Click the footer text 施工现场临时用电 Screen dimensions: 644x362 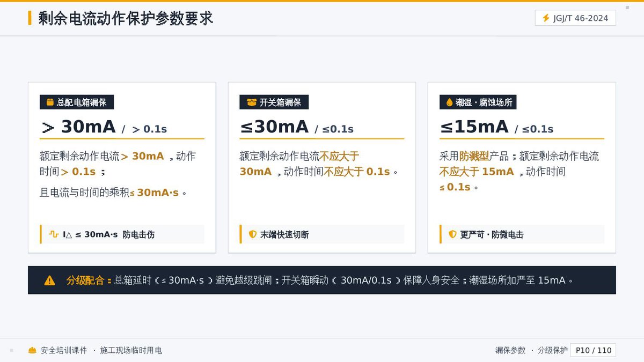(131, 350)
